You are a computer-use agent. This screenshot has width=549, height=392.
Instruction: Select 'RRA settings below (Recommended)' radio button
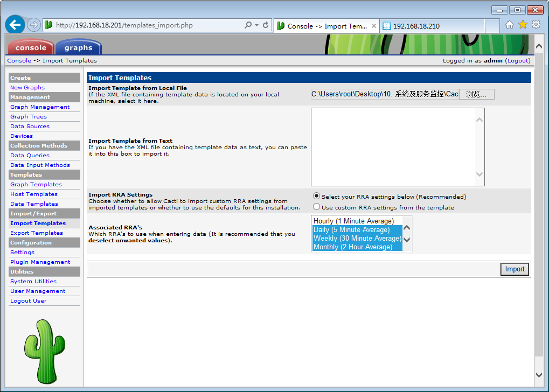click(x=316, y=196)
